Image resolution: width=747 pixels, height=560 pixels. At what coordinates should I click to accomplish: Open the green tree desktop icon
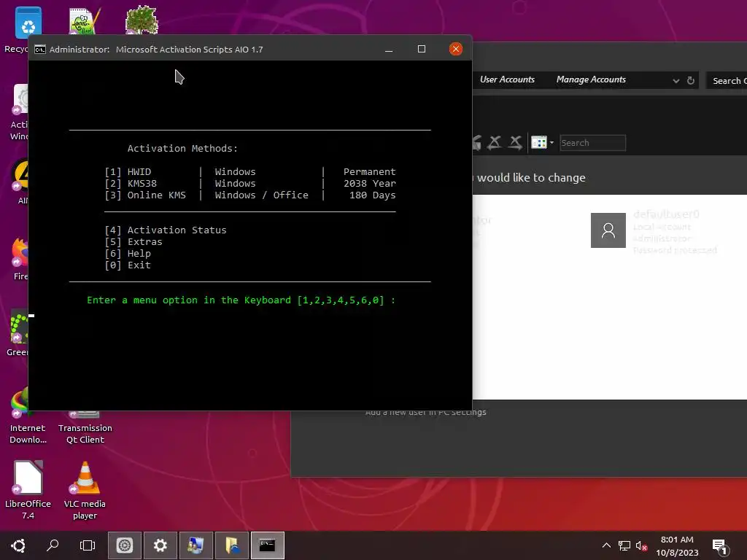pyautogui.click(x=142, y=20)
